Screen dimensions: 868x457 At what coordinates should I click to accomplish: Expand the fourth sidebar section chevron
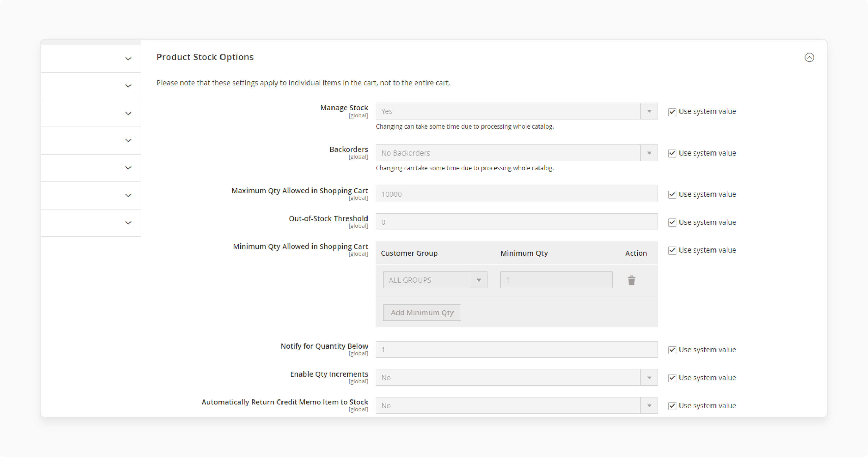[128, 140]
